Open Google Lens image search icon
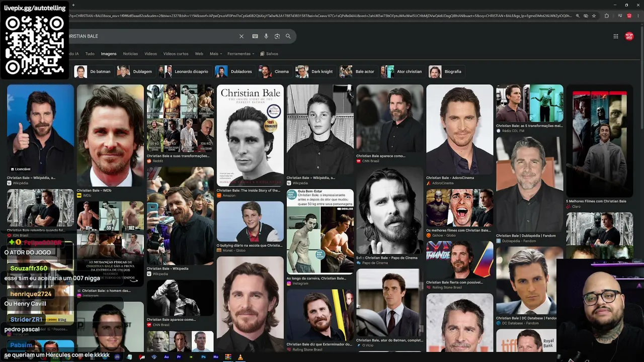 [x=277, y=36]
